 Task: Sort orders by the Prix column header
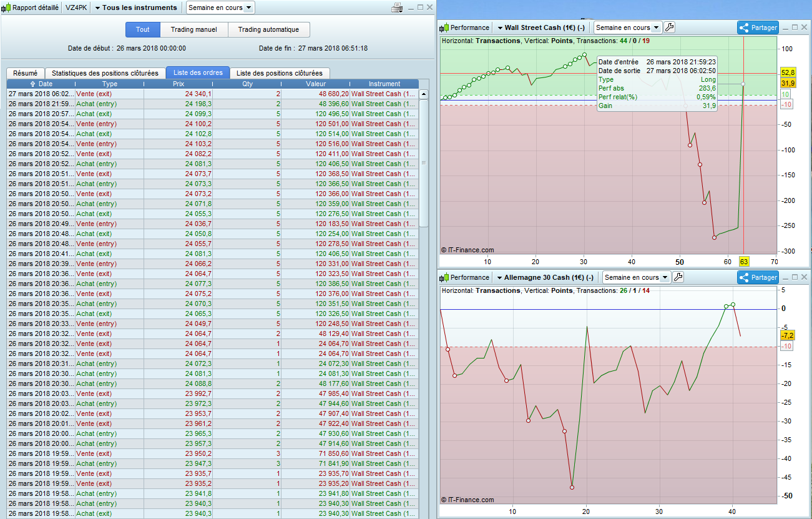178,84
